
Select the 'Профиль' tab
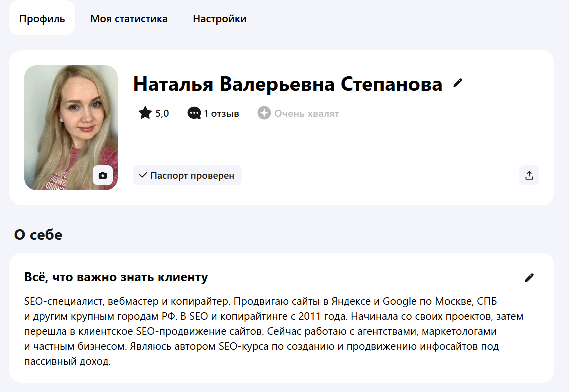coord(42,18)
